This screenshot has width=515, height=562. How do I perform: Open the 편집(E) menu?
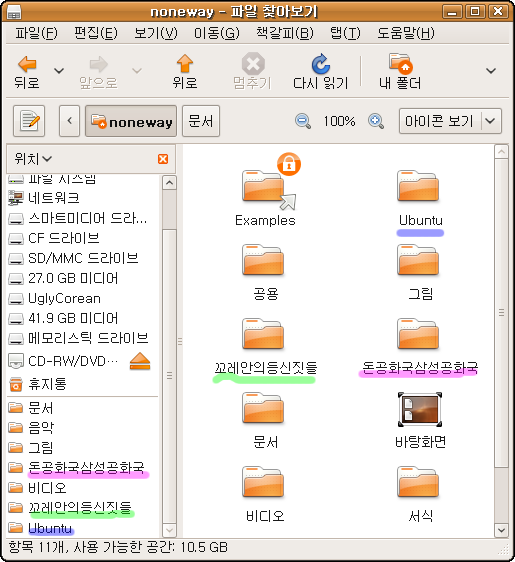(x=96, y=33)
